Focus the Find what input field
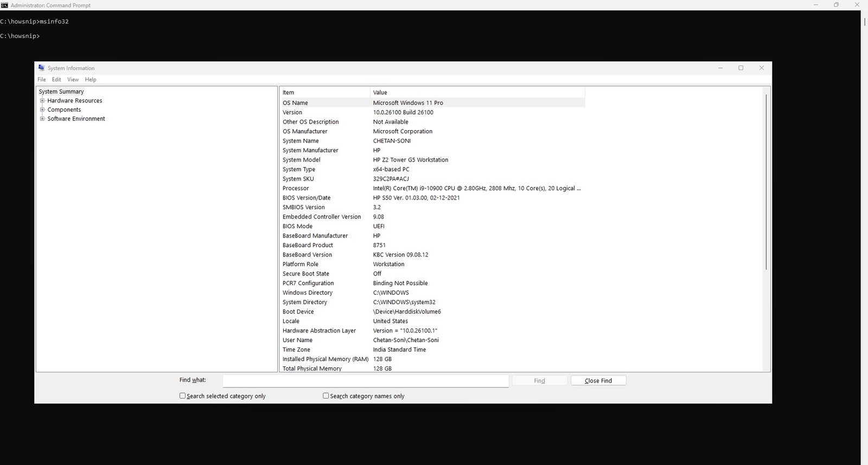This screenshot has height=465, width=868. [x=366, y=380]
